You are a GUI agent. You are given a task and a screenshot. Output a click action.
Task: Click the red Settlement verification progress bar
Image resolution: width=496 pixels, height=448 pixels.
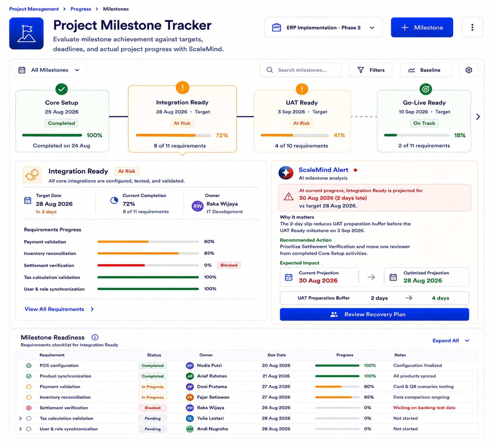(x=148, y=265)
